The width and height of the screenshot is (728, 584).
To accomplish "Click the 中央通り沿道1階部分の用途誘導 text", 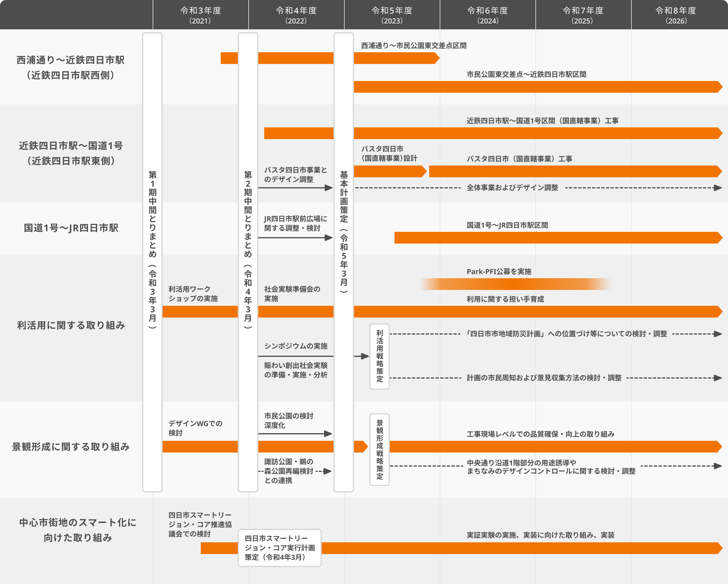I will [521, 463].
